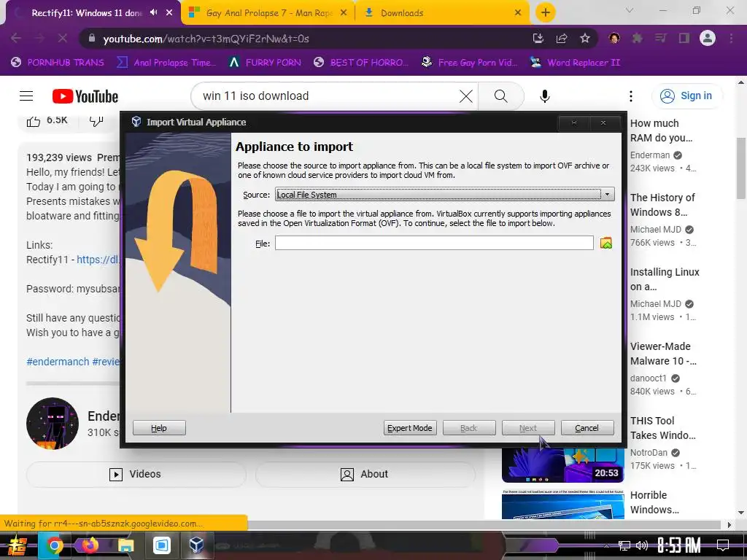The height and width of the screenshot is (560, 747).
Task: Open suggested video Viewer-Made Malware 10
Action: 663,354
